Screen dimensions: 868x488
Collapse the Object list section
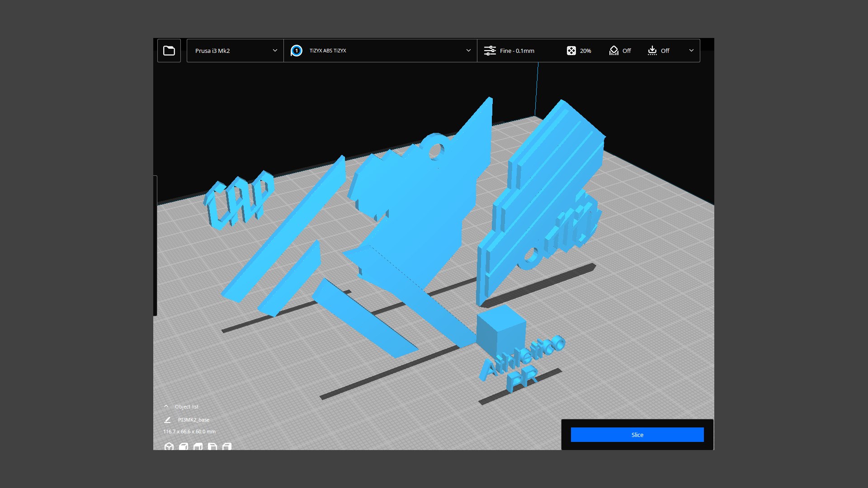(166, 407)
